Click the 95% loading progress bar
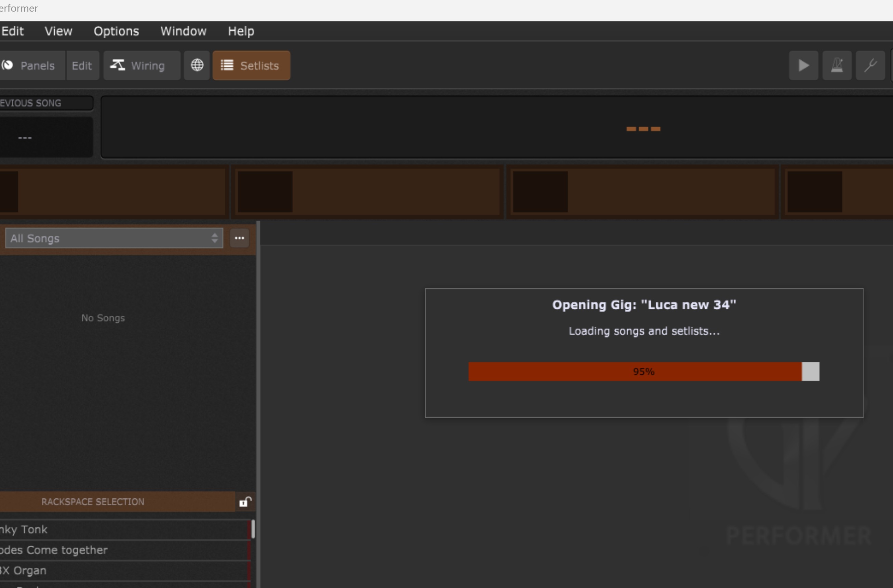This screenshot has height=588, width=893. click(643, 372)
